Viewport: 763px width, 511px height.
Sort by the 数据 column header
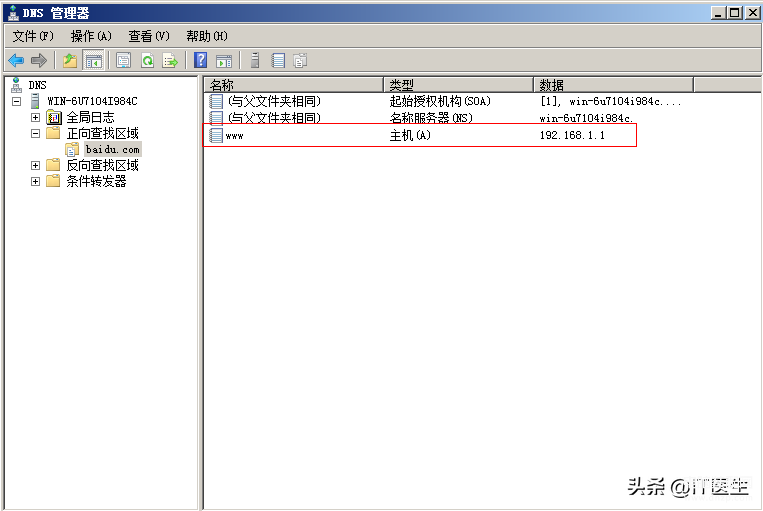tap(613, 85)
